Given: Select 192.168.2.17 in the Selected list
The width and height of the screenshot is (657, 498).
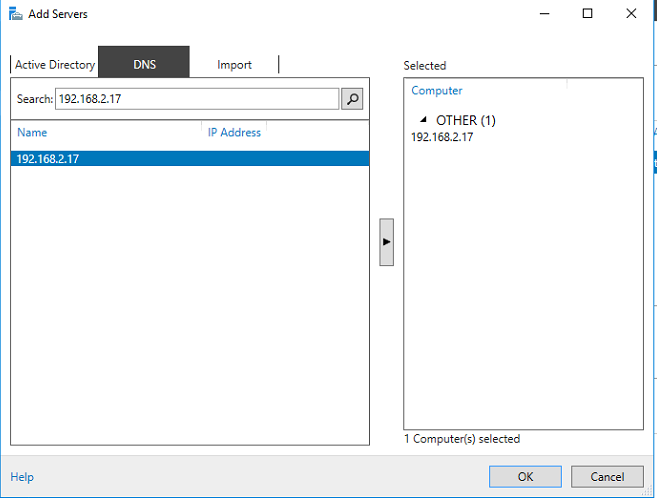Looking at the screenshot, I should point(442,137).
